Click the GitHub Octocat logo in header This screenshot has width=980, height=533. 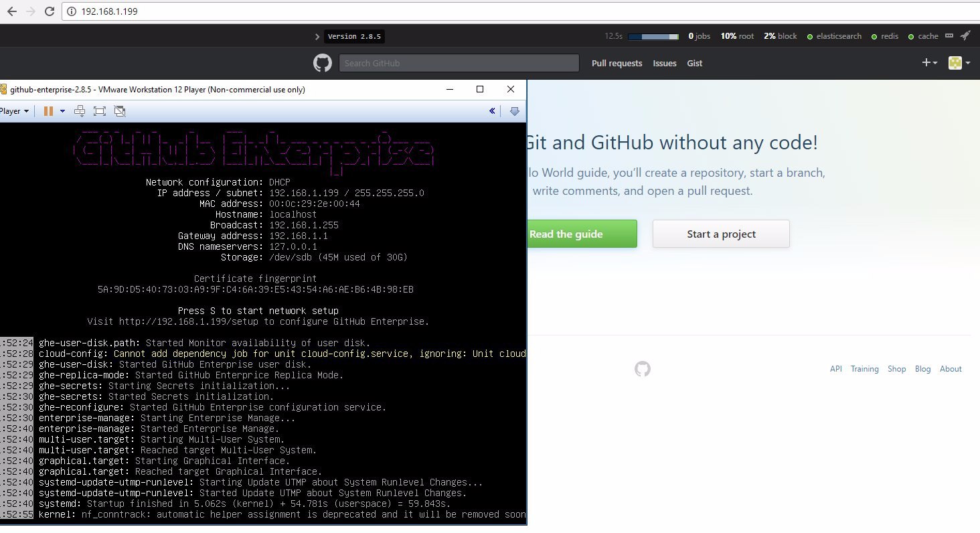(x=323, y=63)
